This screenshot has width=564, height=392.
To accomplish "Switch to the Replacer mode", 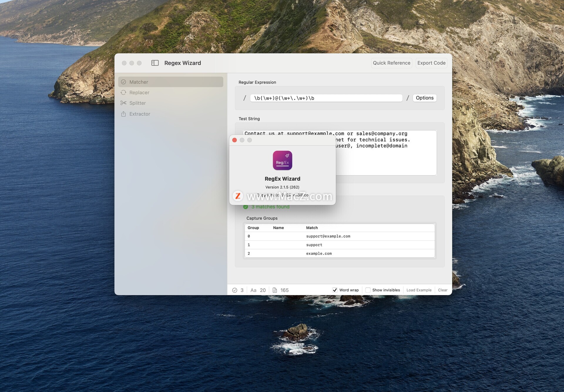I will click(x=139, y=93).
